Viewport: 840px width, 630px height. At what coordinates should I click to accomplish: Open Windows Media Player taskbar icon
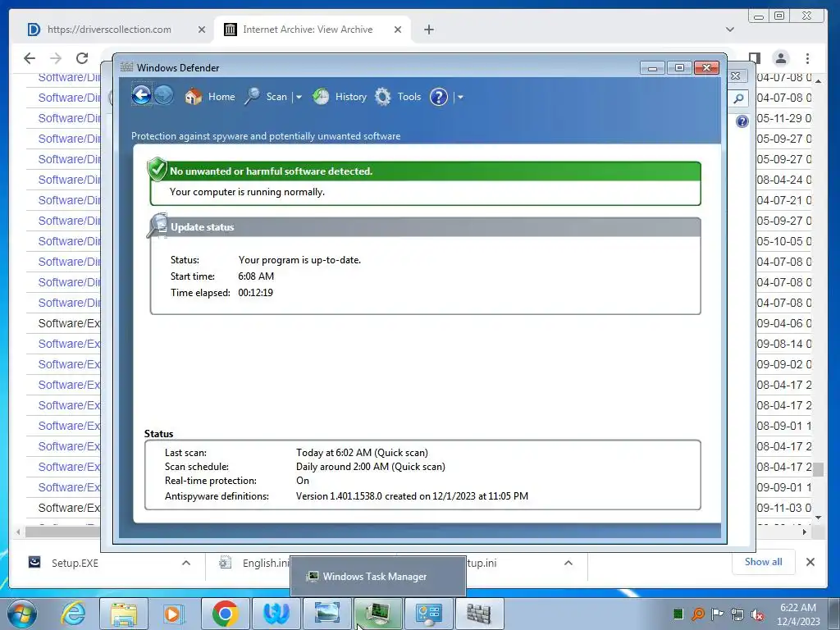pyautogui.click(x=174, y=614)
